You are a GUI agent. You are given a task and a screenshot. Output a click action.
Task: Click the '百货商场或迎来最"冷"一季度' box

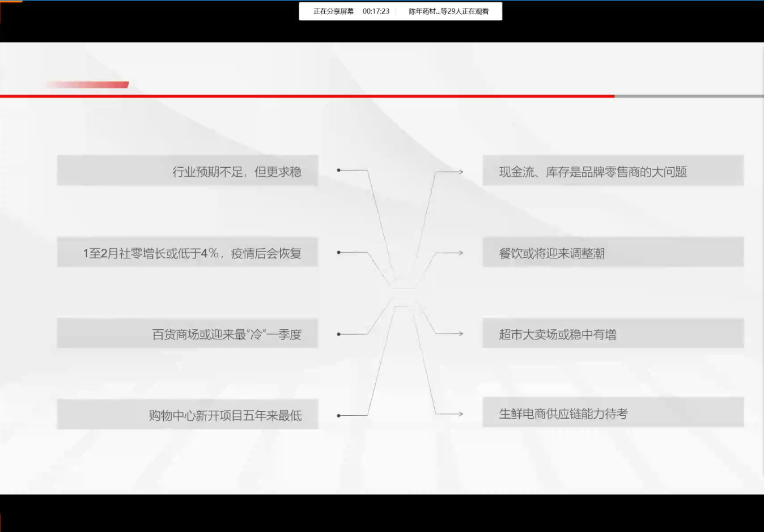click(187, 334)
